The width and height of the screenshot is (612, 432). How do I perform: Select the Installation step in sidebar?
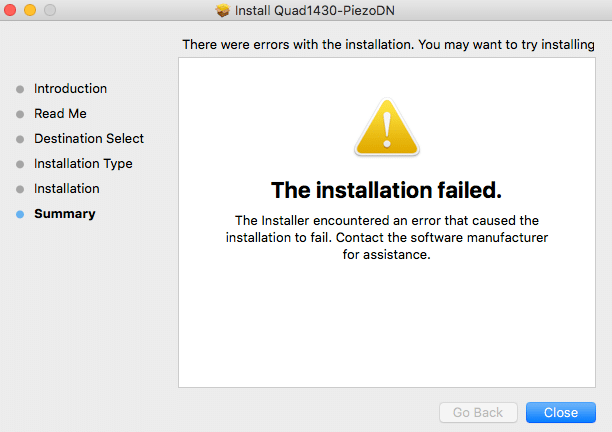pyautogui.click(x=67, y=188)
